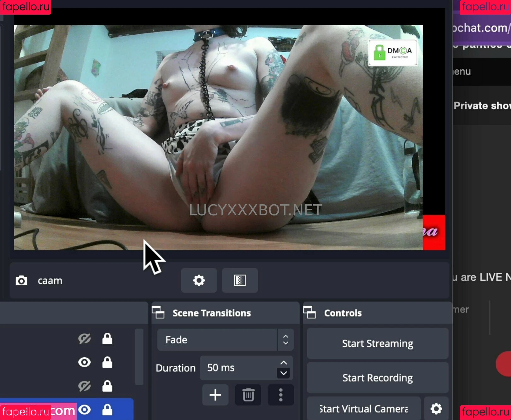Open Virtual Camera settings with the gear icon
This screenshot has width=511, height=420.
[436, 409]
